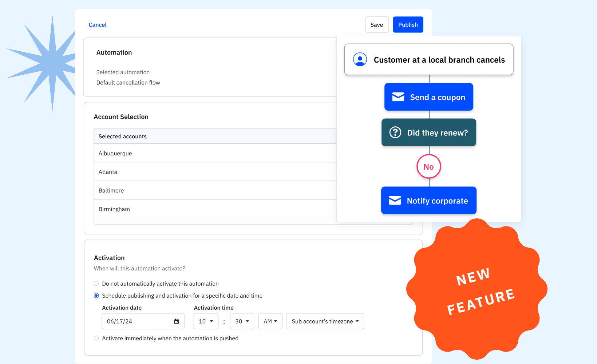Click the Cancel link

click(x=98, y=24)
